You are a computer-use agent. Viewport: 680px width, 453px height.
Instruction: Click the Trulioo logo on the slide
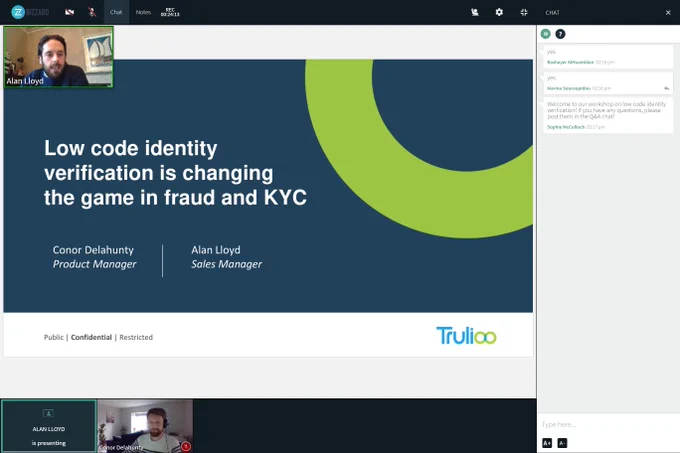pos(466,336)
